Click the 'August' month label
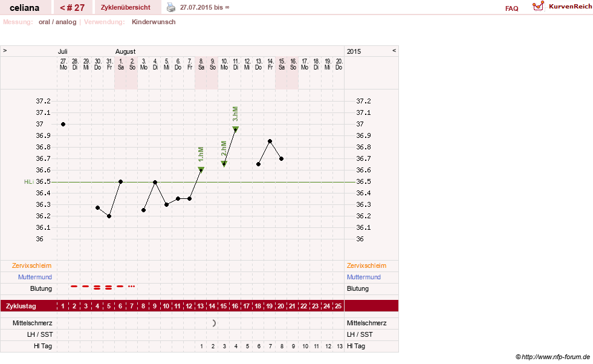The width and height of the screenshot is (593, 364). click(125, 51)
